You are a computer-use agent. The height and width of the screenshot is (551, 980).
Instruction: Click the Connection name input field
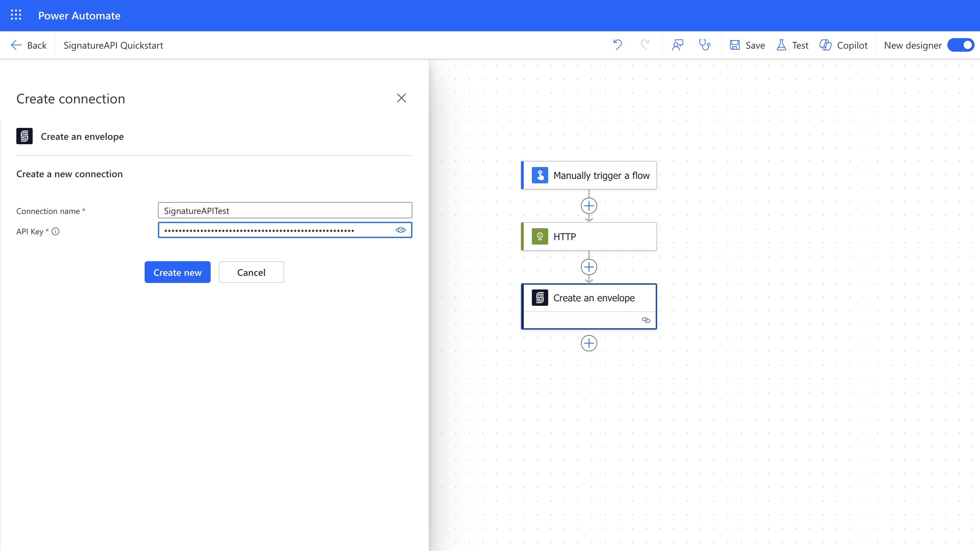(x=284, y=210)
